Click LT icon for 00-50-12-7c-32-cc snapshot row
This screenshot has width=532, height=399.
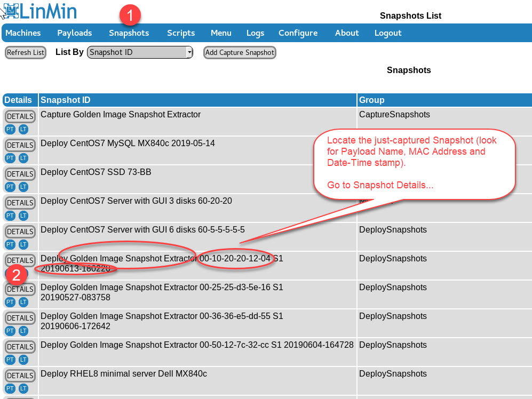[x=23, y=360]
